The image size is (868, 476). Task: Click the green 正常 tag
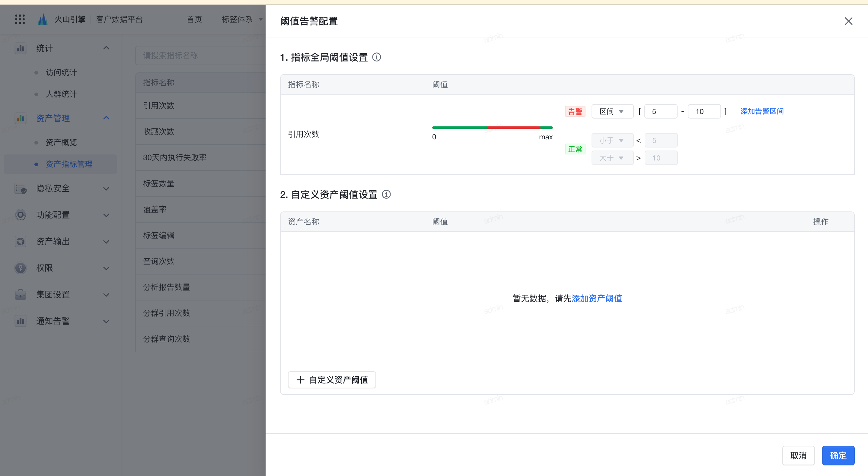[x=575, y=149]
